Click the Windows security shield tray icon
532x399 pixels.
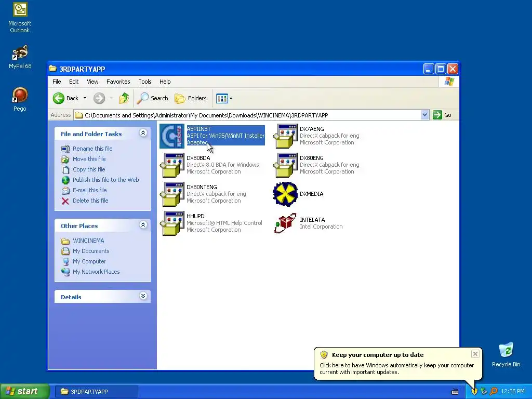coord(474,392)
